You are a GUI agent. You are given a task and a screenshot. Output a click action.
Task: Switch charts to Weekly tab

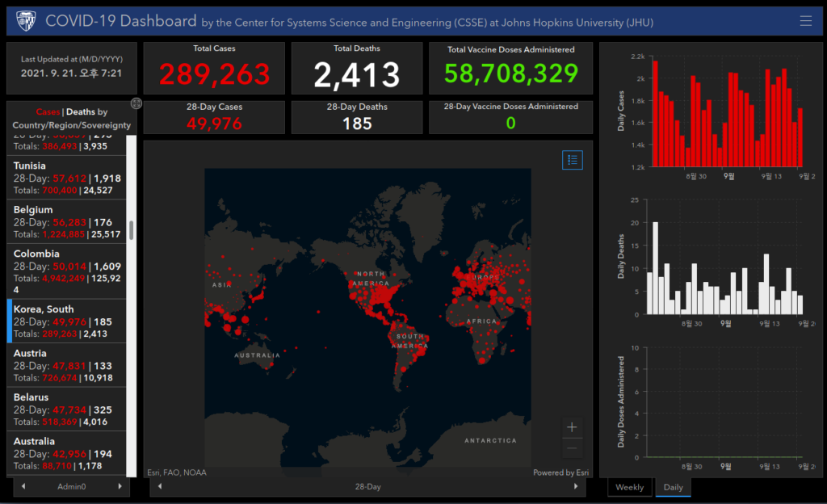pyautogui.click(x=630, y=487)
